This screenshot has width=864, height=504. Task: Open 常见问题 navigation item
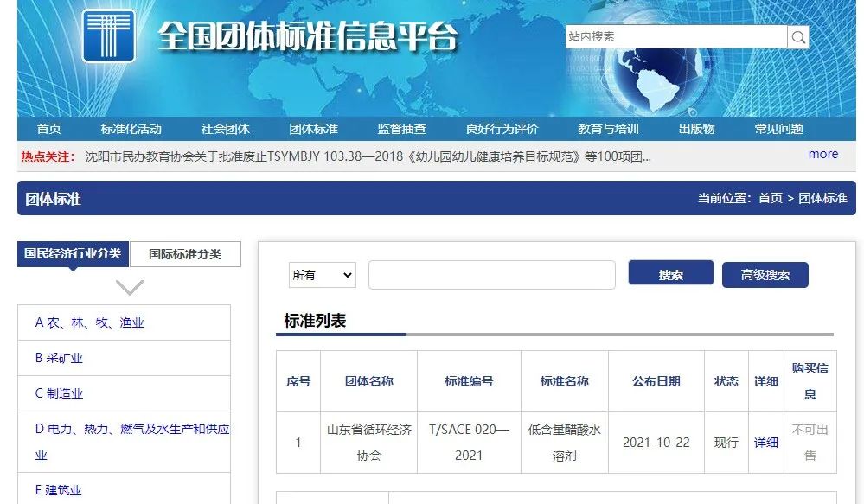point(778,129)
